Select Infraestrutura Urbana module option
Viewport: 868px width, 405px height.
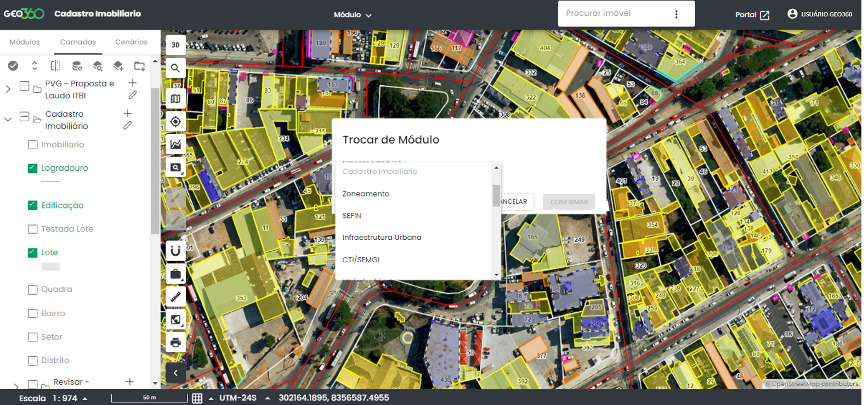414,238
